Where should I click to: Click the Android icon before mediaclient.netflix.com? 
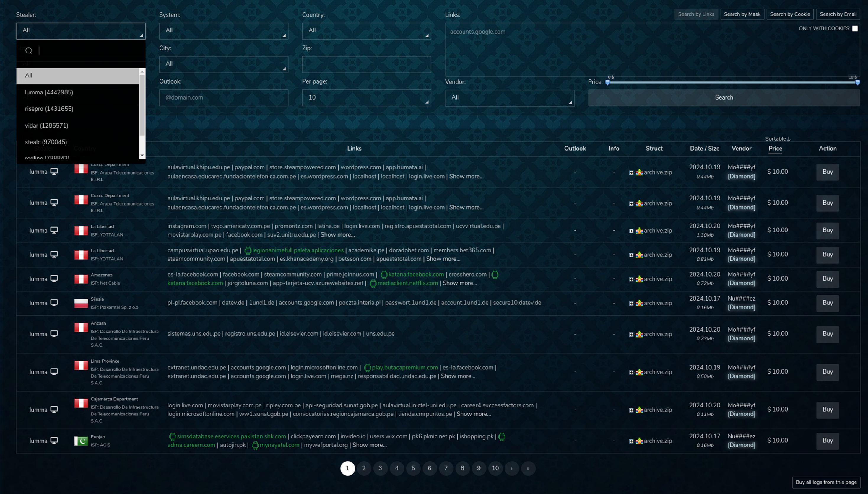pos(373,283)
